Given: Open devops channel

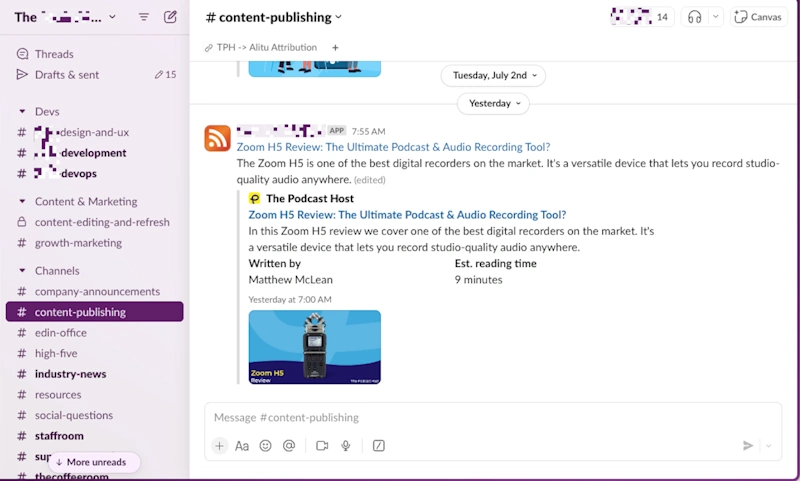Looking at the screenshot, I should [x=95, y=173].
